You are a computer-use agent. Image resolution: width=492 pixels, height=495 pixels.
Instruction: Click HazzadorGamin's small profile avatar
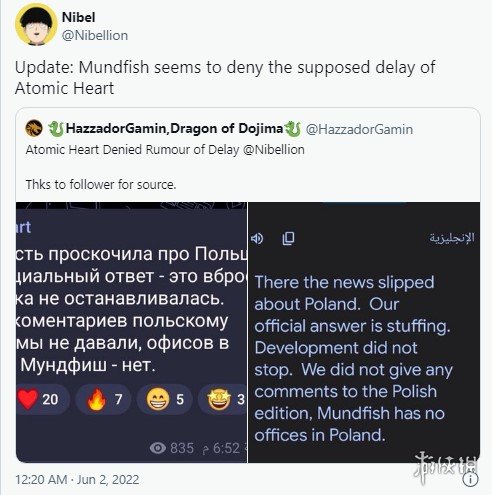pyautogui.click(x=34, y=128)
